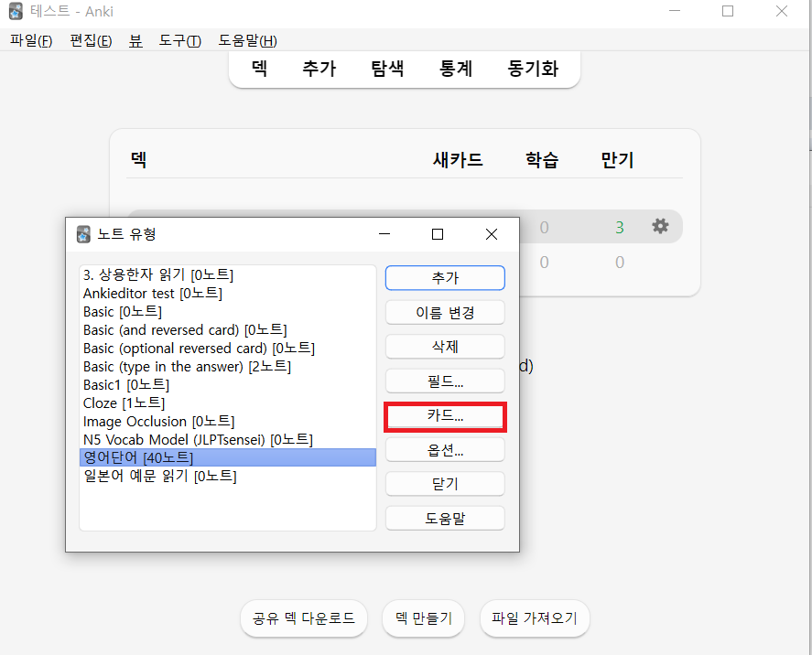Click the 학습 column header
Image resolution: width=812 pixels, height=655 pixels.
pyautogui.click(x=542, y=159)
